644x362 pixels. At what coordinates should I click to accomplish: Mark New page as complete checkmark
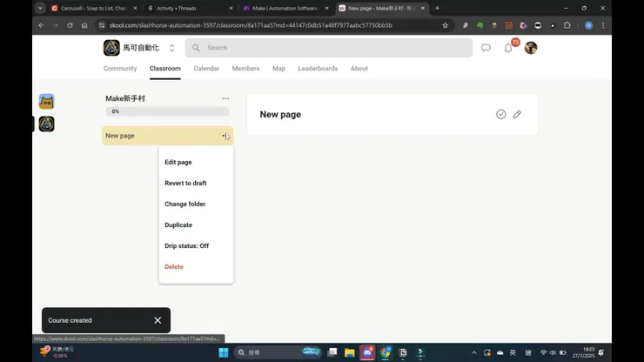[500, 114]
